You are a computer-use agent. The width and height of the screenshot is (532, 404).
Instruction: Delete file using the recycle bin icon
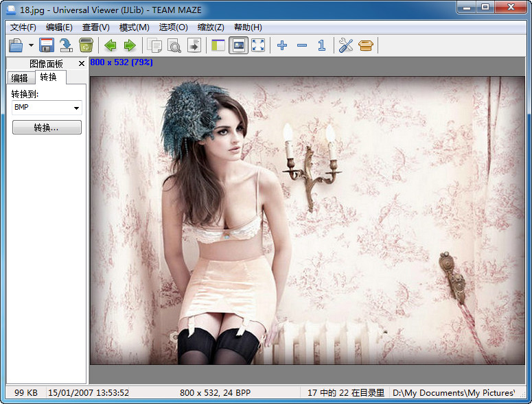click(86, 45)
